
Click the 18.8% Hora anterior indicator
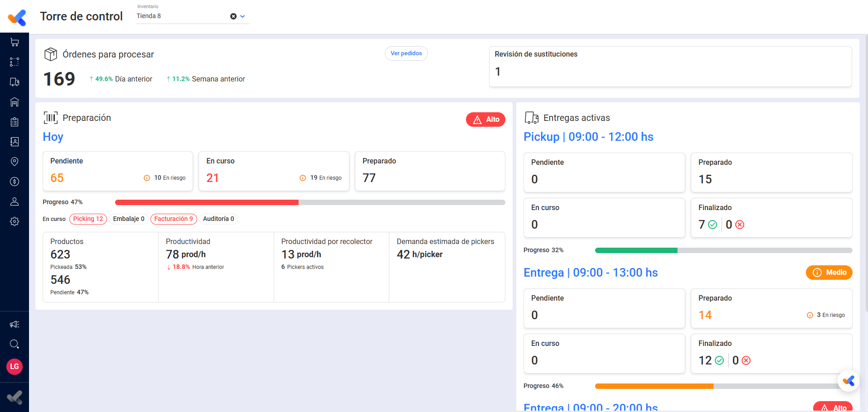[x=195, y=267]
